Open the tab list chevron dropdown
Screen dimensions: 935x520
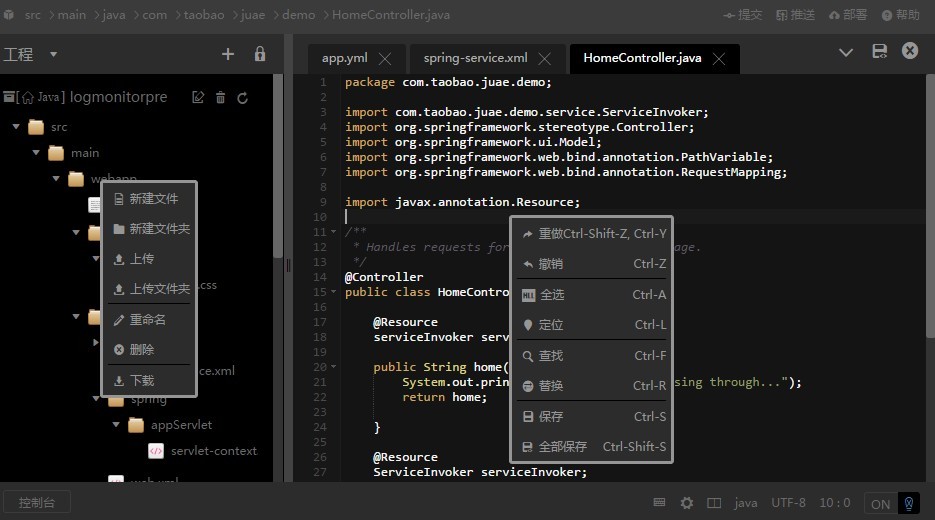[846, 52]
